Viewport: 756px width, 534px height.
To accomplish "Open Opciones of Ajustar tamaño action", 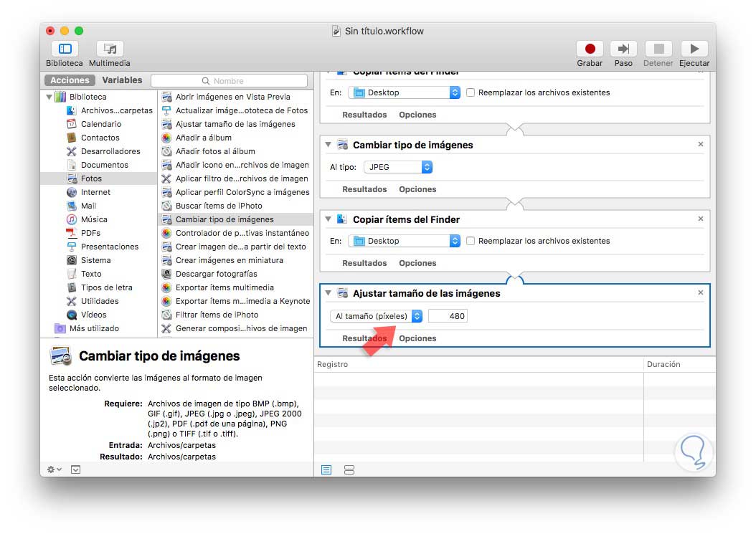I will coord(417,338).
